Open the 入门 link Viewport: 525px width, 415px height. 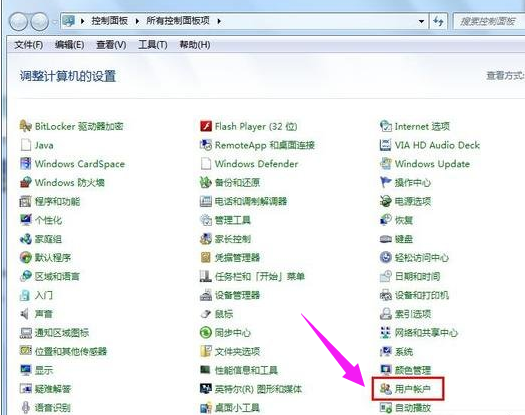click(x=44, y=295)
